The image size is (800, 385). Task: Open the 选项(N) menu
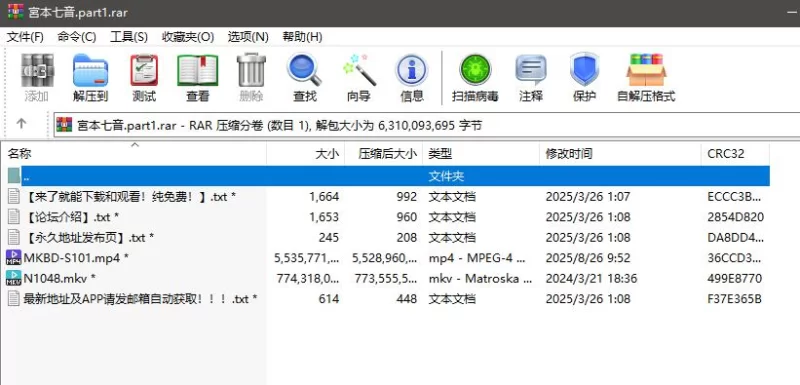coord(248,37)
